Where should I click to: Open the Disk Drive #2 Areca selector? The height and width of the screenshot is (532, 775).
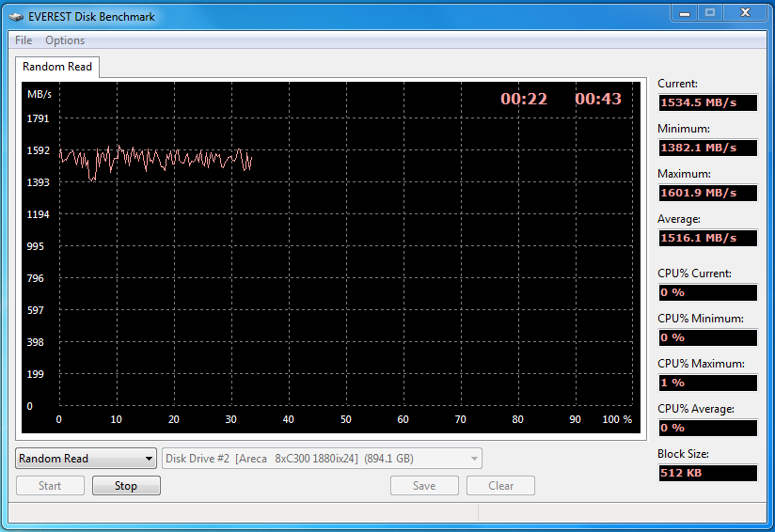tap(323, 459)
